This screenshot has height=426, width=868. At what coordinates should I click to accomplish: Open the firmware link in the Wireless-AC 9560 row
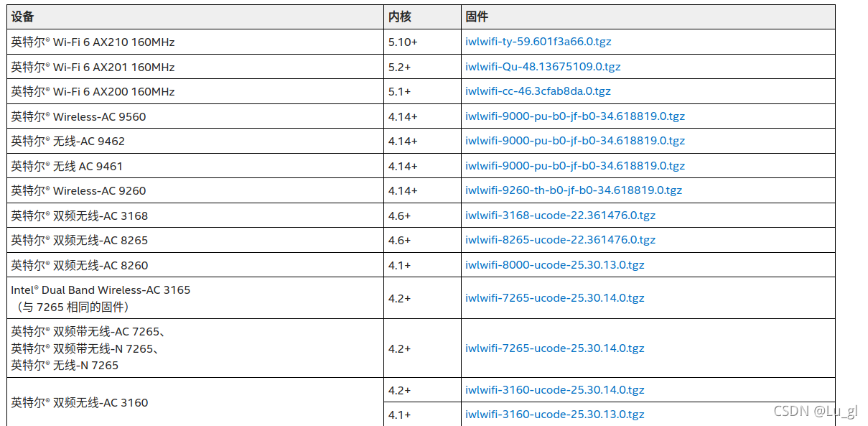[575, 116]
